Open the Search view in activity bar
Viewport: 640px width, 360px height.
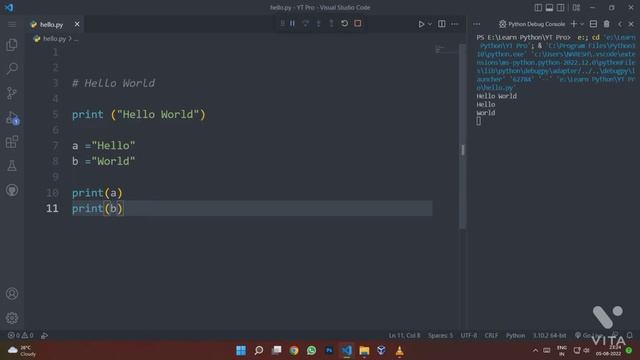tap(12, 69)
